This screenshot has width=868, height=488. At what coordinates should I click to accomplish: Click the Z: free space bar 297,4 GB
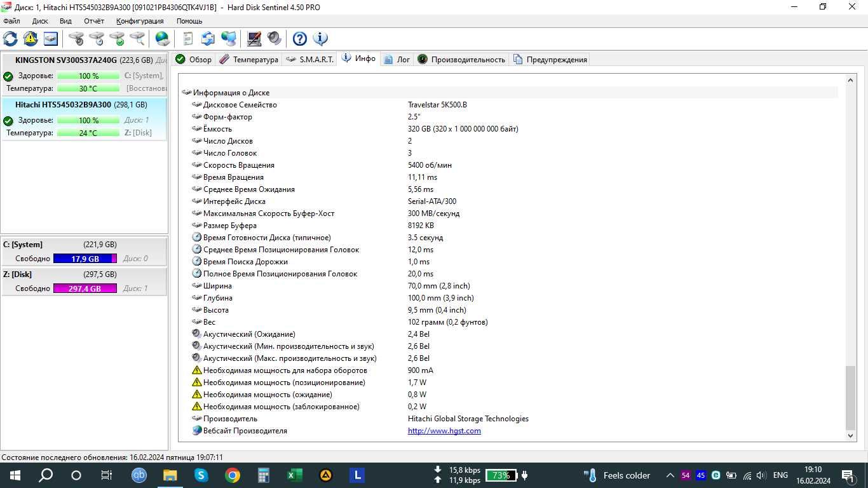pos(85,288)
